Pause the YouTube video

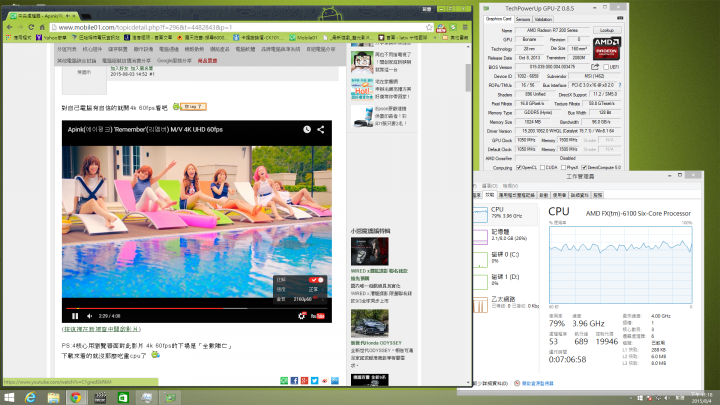(75, 316)
